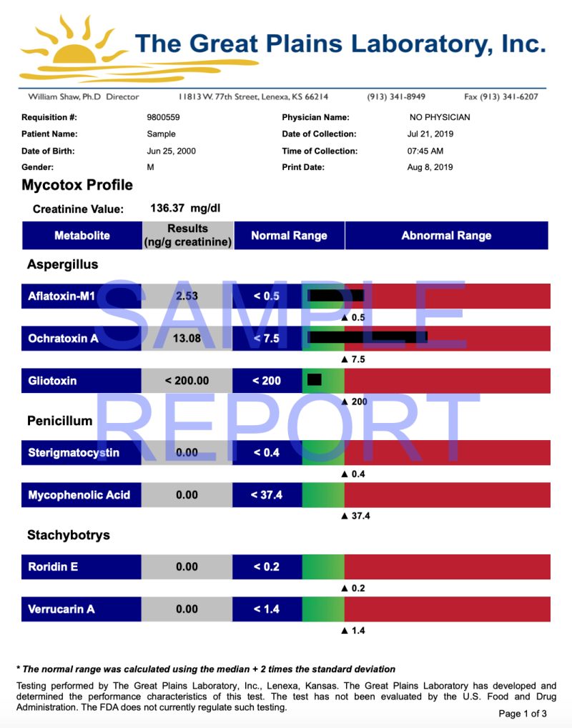The image size is (572, 728).
Task: Click the Mycotox Profile heading
Action: [77, 185]
